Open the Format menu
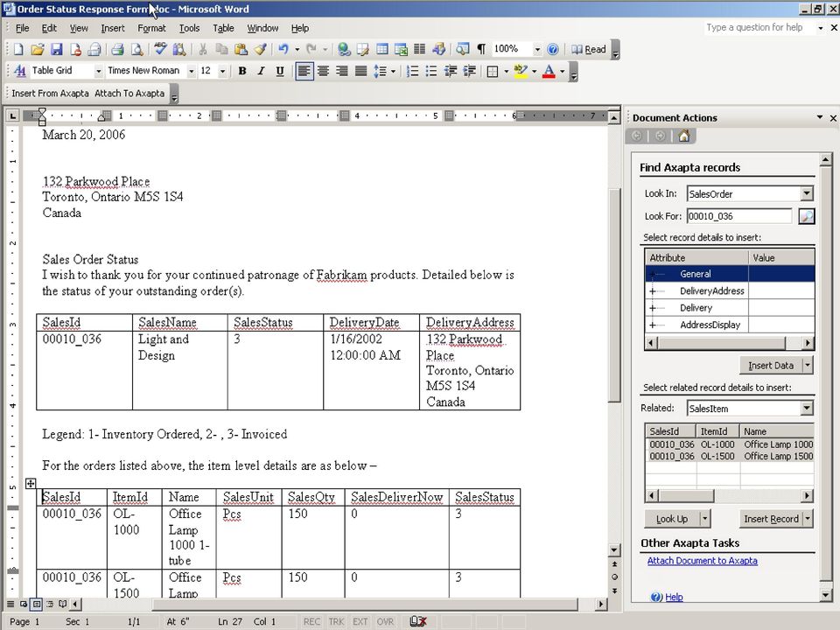The width and height of the screenshot is (840, 630). tap(151, 28)
